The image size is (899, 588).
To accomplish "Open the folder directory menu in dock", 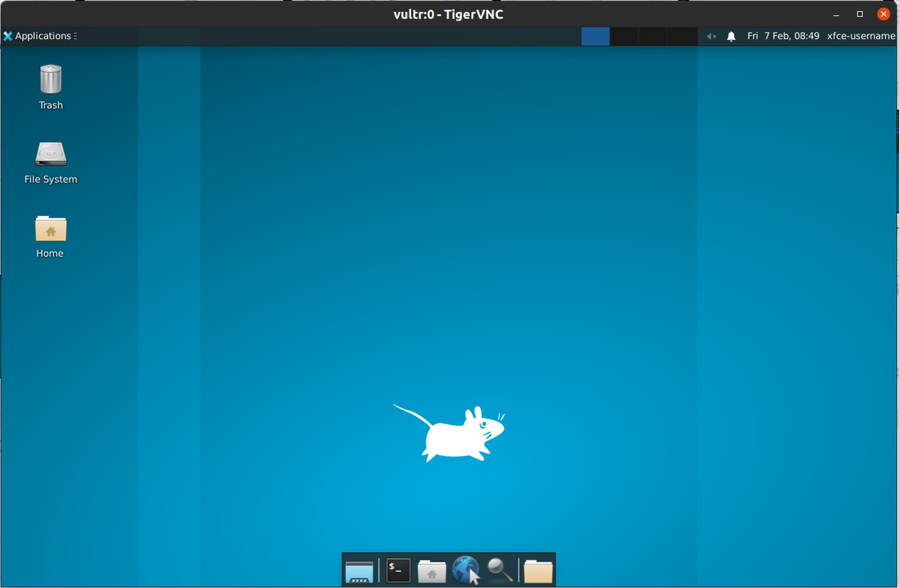I will click(538, 570).
